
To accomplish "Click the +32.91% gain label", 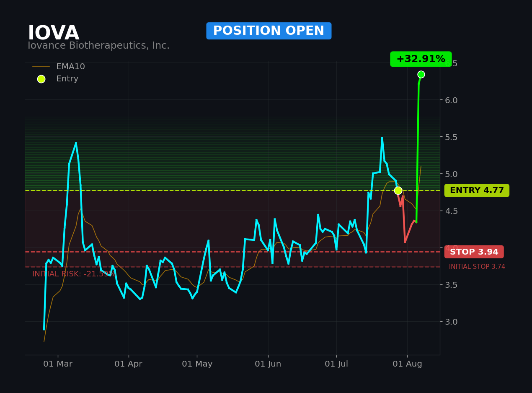I will coord(421,59).
